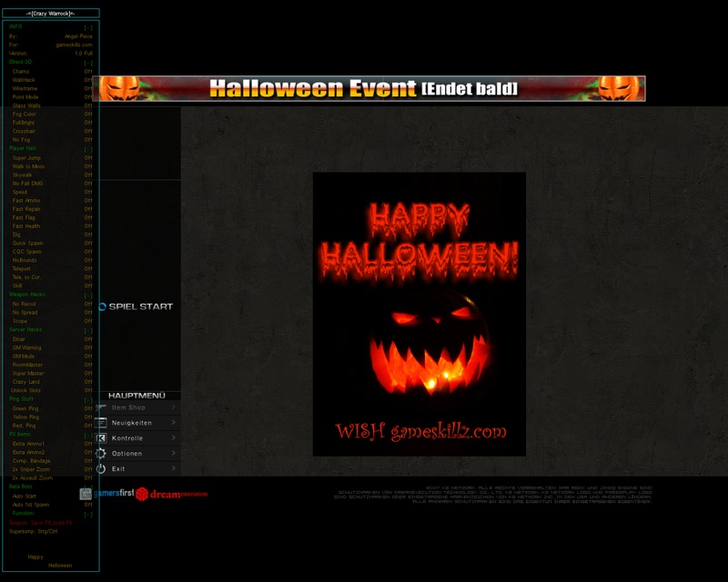Collapse the Direct 3D section
728x582 pixels.
tap(88, 63)
